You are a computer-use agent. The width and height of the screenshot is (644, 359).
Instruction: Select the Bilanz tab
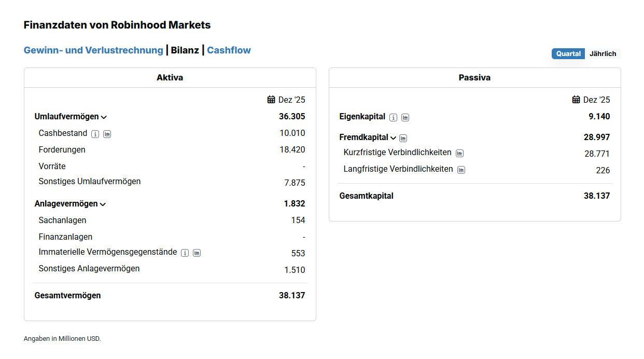(x=185, y=50)
